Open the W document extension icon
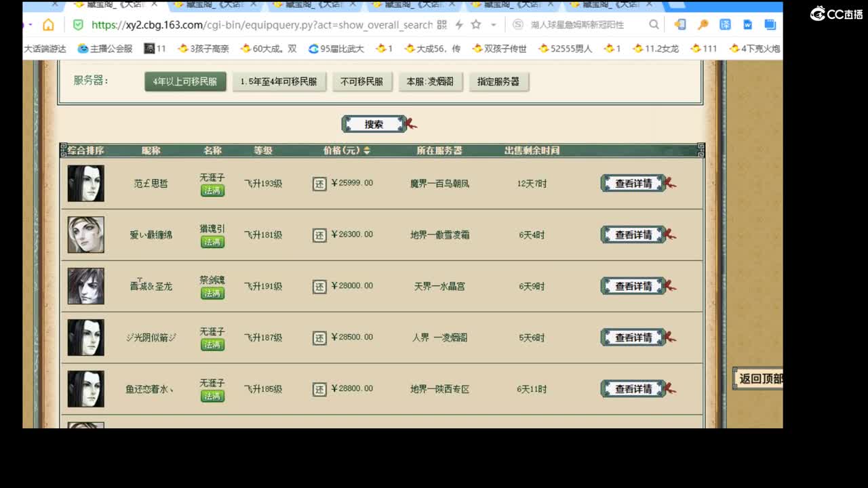868x488 pixels. point(747,25)
